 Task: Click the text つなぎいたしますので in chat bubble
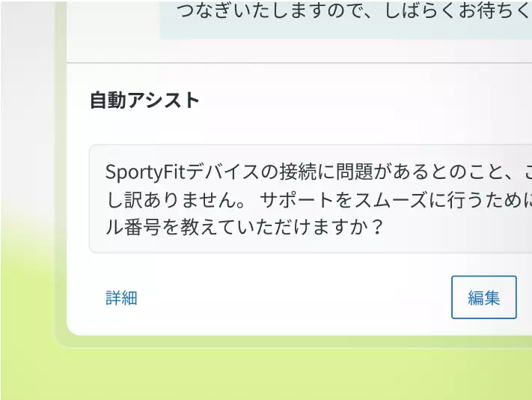(269, 11)
